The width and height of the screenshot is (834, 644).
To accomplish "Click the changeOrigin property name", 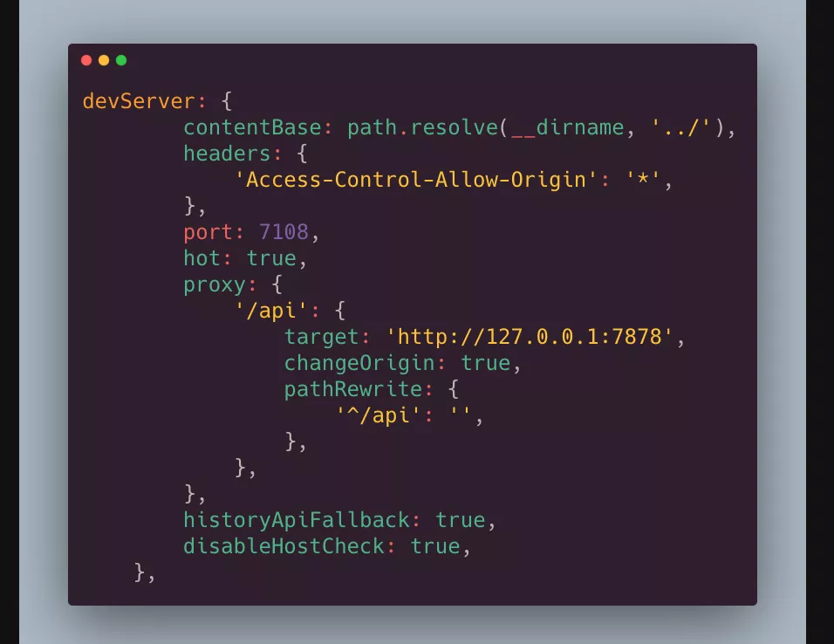I will 359,364.
